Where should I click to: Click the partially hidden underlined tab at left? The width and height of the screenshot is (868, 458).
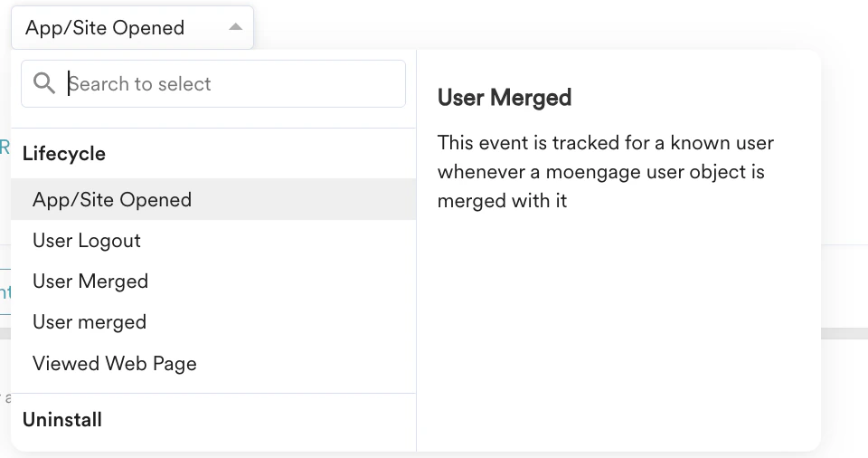point(5,292)
